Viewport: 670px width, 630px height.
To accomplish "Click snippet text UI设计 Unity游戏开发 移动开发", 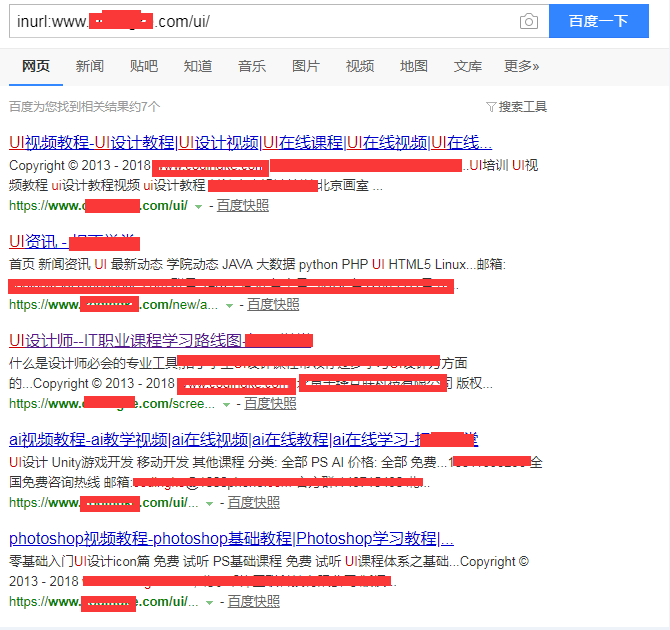I will coord(99,462).
